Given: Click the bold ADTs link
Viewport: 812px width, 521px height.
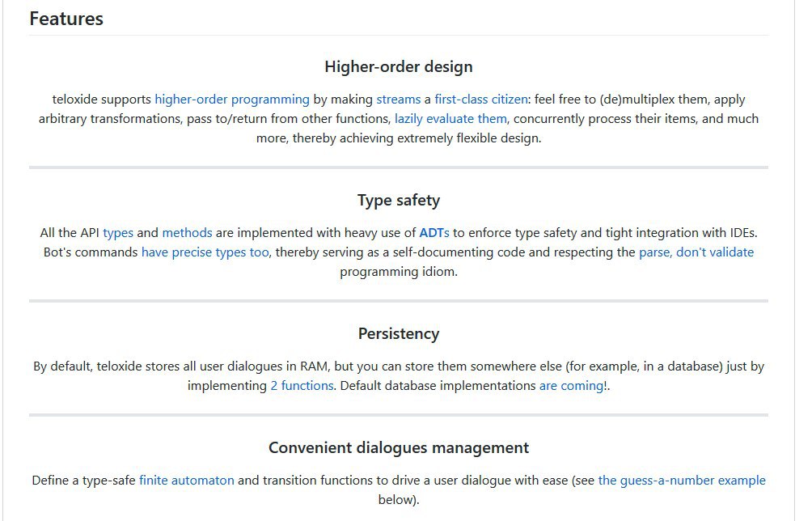Looking at the screenshot, I should click(433, 233).
